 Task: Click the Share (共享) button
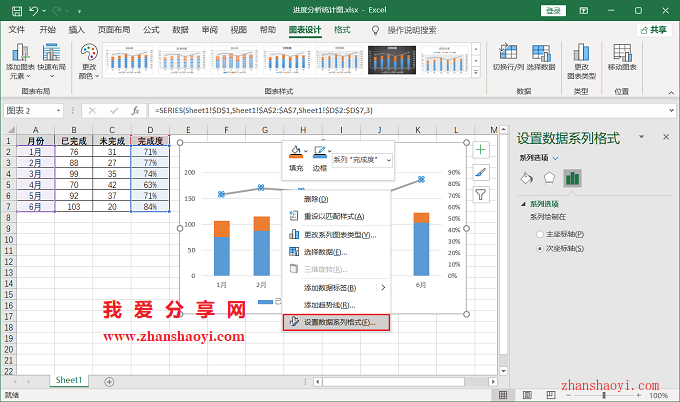click(x=654, y=30)
